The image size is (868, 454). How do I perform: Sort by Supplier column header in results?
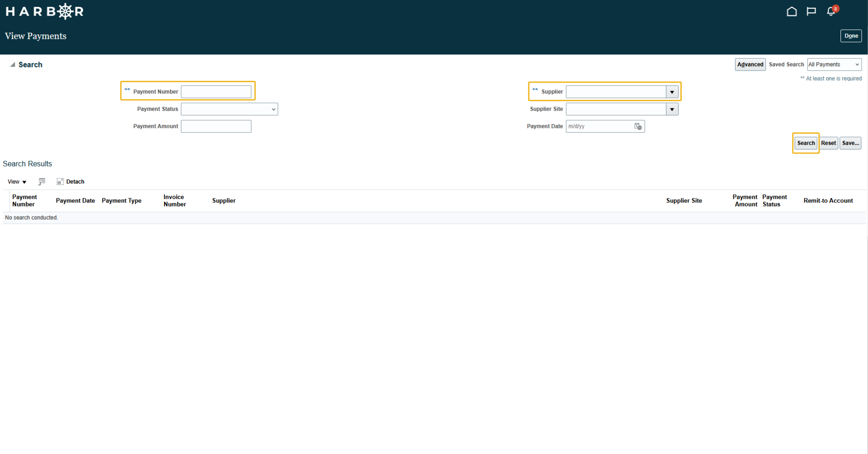[x=224, y=201]
